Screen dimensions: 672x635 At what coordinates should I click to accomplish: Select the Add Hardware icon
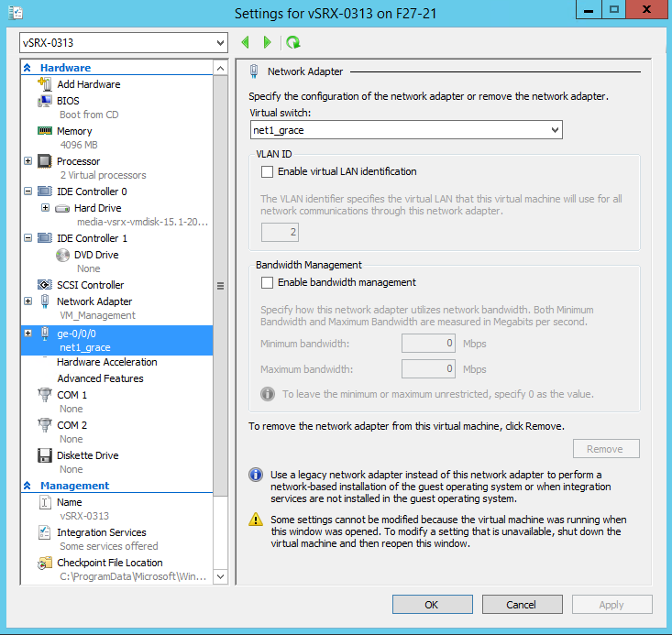click(x=45, y=84)
